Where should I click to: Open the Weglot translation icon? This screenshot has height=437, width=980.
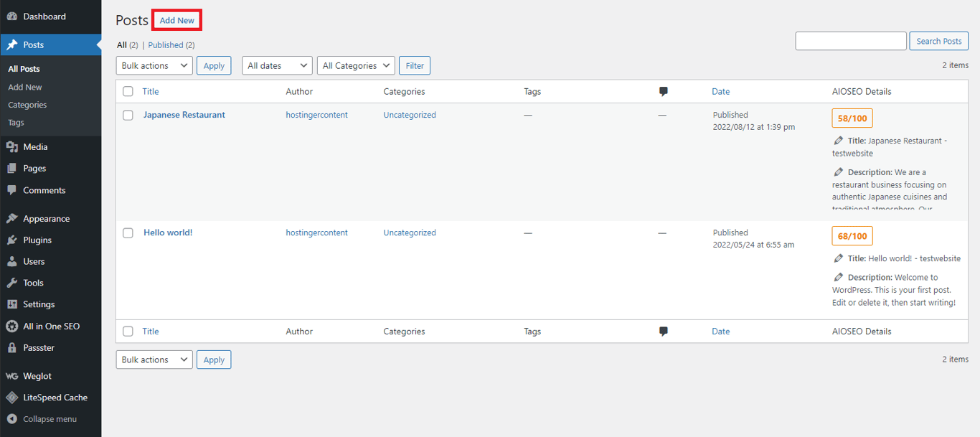pyautogui.click(x=11, y=375)
